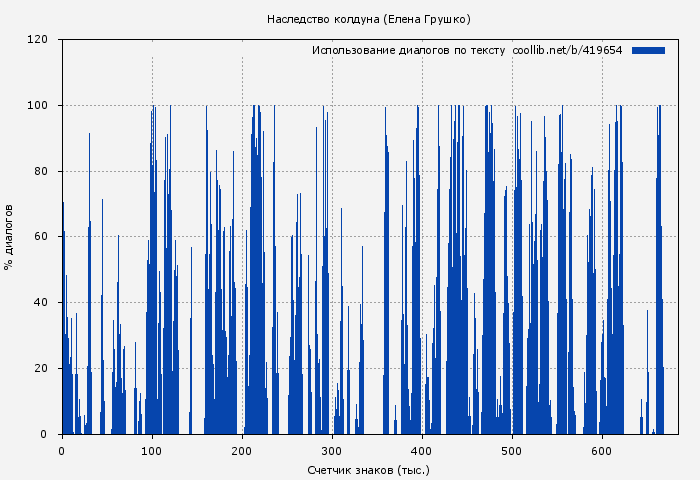Click the 40 tick label on the y-axis
The width and height of the screenshot is (700, 480).
[x=41, y=303]
